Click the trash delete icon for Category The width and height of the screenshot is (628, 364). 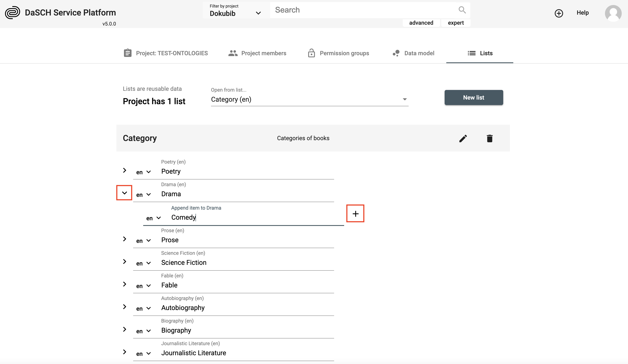(489, 138)
